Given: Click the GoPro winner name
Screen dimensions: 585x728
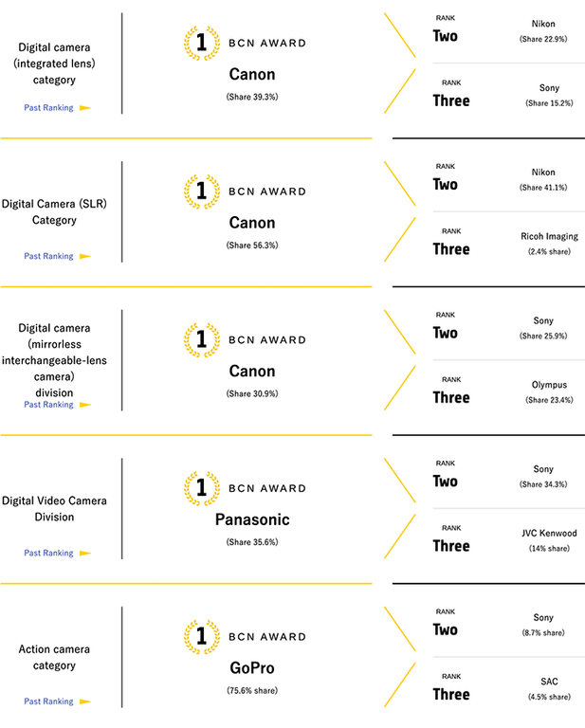Looking at the screenshot, I should [252, 667].
